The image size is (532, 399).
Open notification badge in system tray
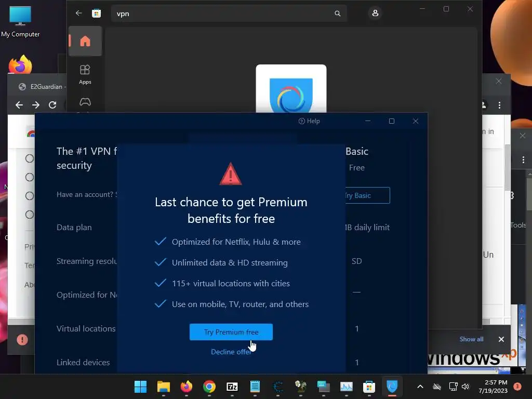click(517, 387)
